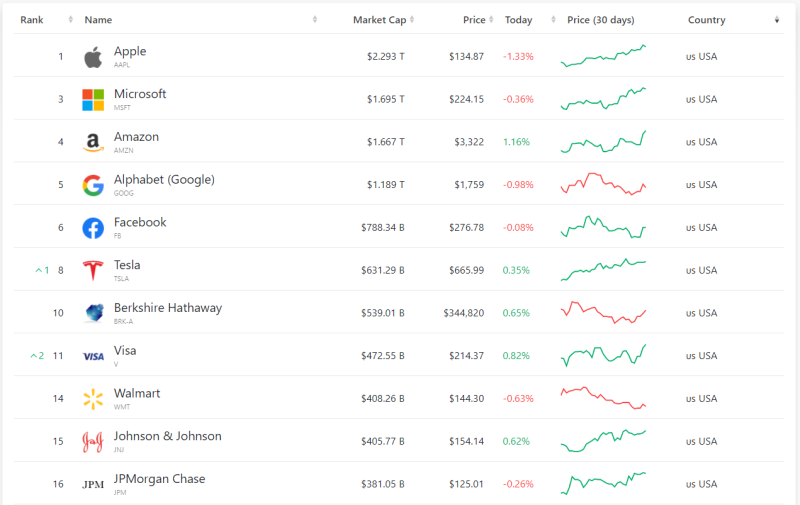
Task: Click the Berkshire Hathaway logo icon
Action: (x=93, y=313)
